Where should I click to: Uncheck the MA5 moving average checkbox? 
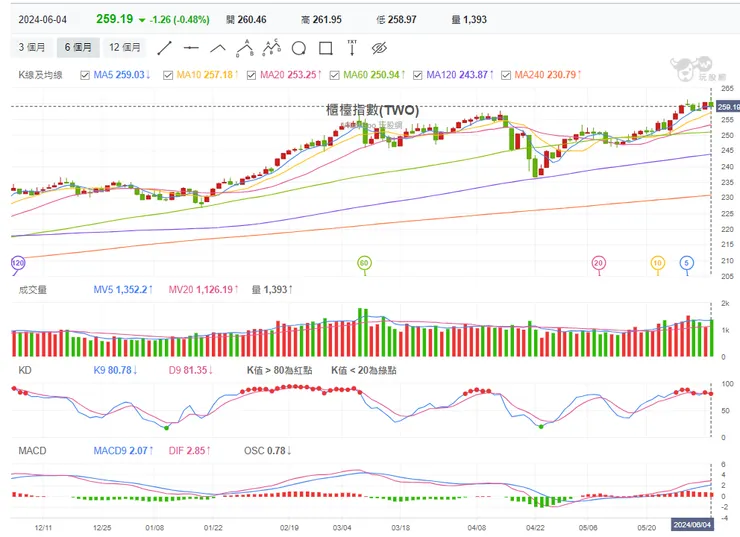tap(86, 75)
